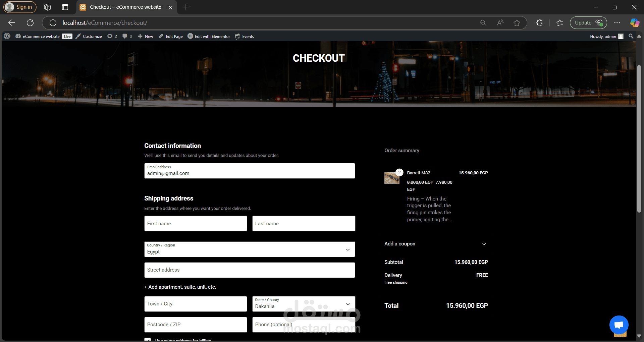Close the Checkout tab
This screenshot has height=342, width=644.
point(170,7)
